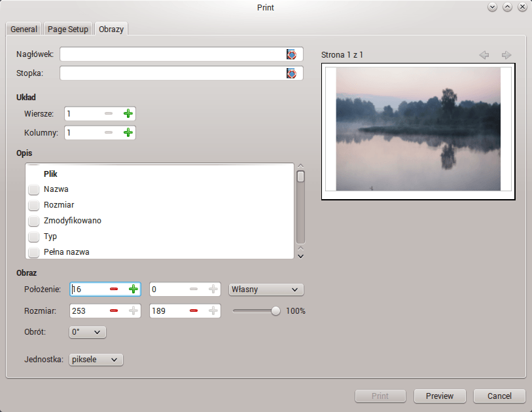Toggle the Nazwa checkbox
This screenshot has width=532, height=412.
(x=33, y=189)
